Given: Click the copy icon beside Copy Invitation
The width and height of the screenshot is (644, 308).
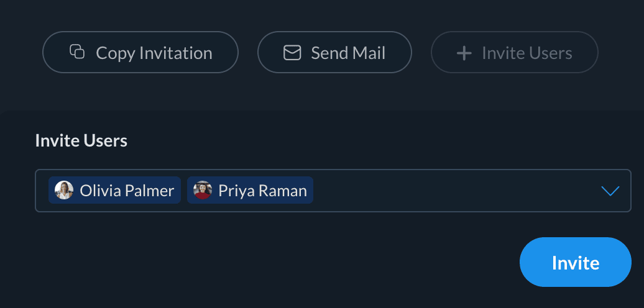Looking at the screenshot, I should [x=77, y=52].
